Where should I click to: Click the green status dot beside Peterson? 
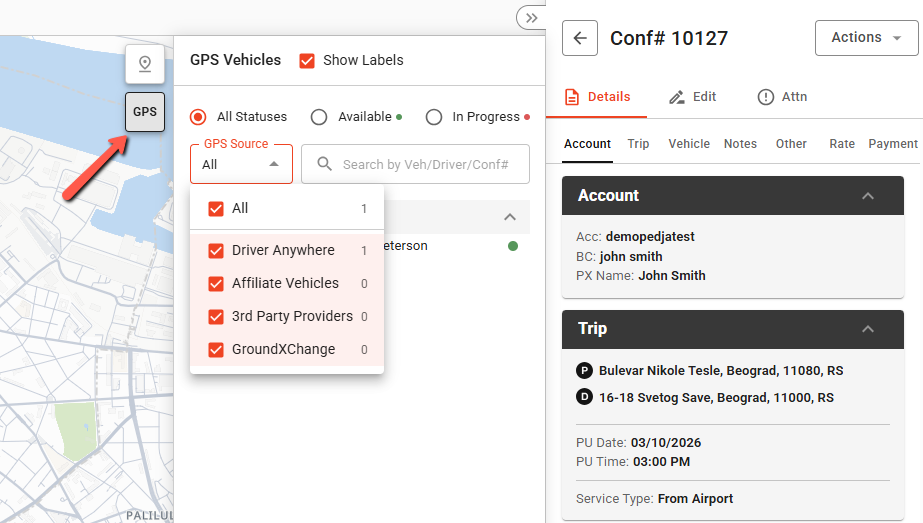tap(513, 246)
